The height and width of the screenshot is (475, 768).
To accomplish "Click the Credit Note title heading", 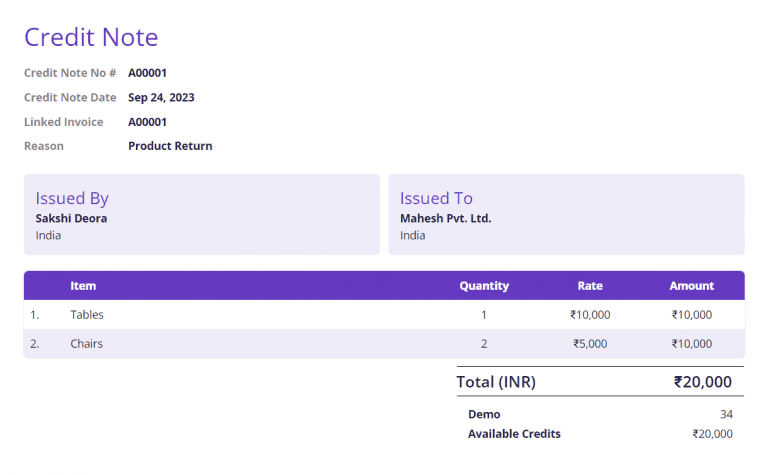I will tap(91, 38).
